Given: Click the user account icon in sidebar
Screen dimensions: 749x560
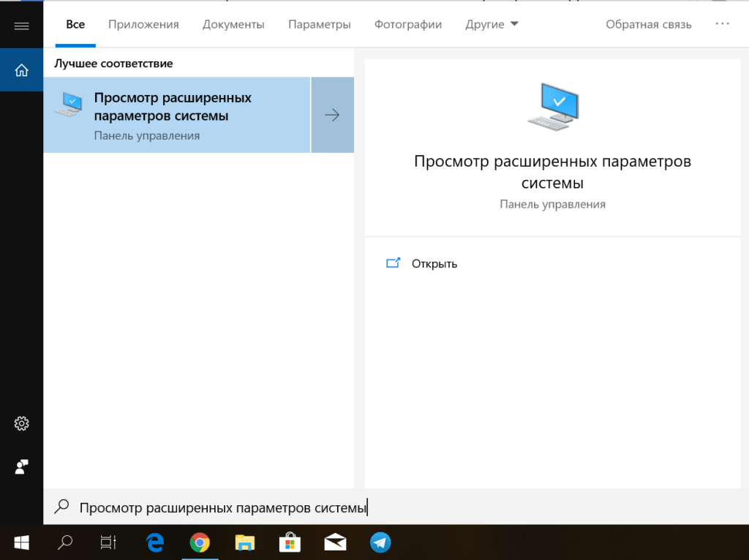Looking at the screenshot, I should (21, 466).
